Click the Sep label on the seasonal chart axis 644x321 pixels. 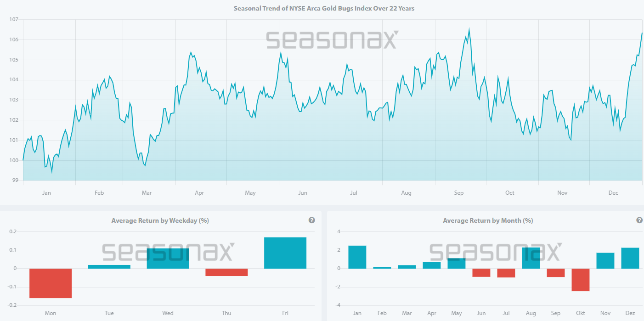point(459,193)
